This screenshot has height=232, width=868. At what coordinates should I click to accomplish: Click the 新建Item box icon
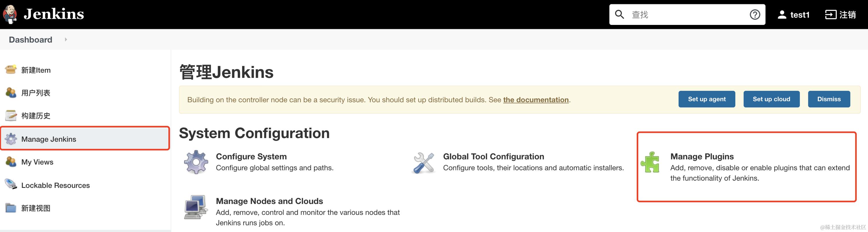[11, 70]
